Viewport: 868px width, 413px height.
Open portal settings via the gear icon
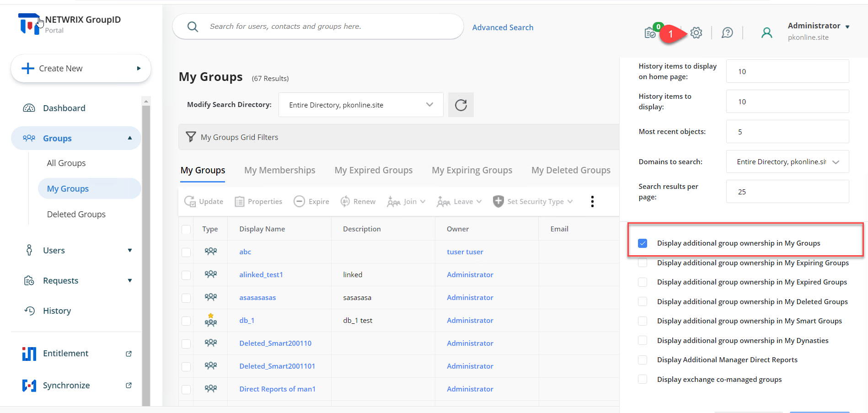(x=696, y=32)
